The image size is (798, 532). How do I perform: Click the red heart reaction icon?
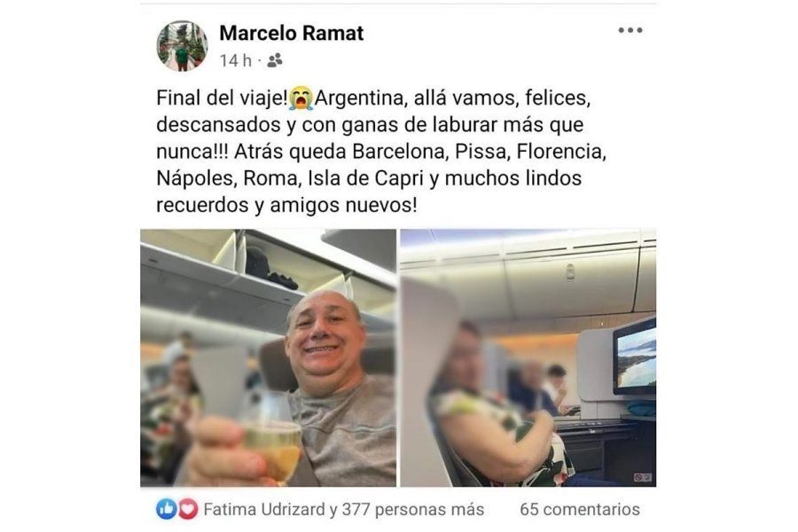[188, 509]
